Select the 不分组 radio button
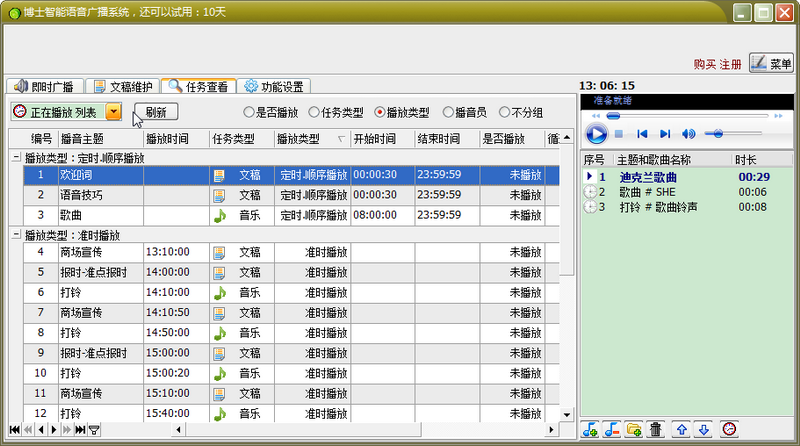 coord(504,112)
